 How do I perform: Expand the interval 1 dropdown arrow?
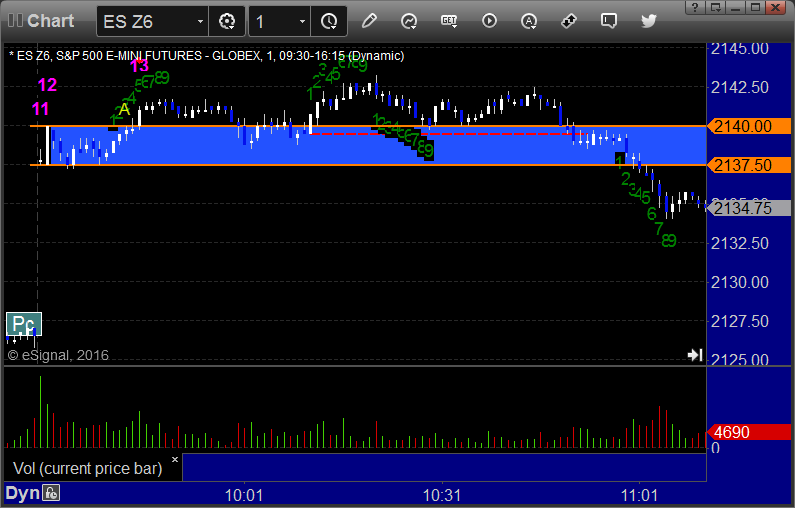coord(302,21)
